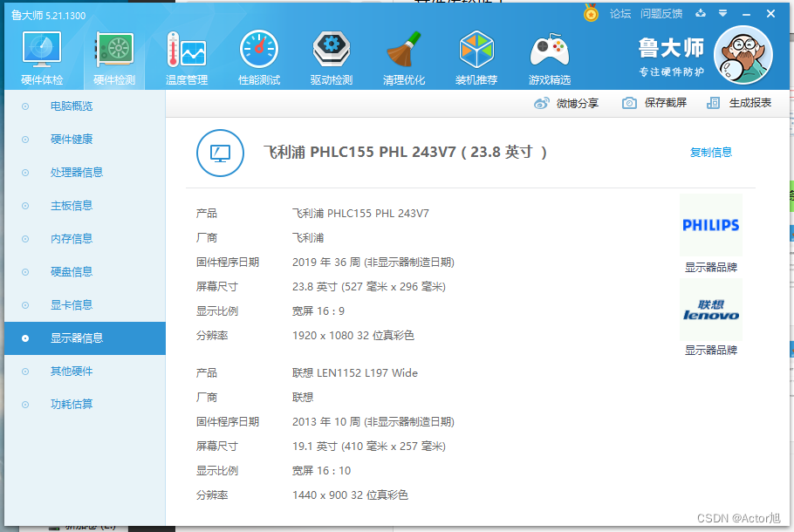
Task: Click the bullet icon beside 电脑概览
Action: (25, 106)
